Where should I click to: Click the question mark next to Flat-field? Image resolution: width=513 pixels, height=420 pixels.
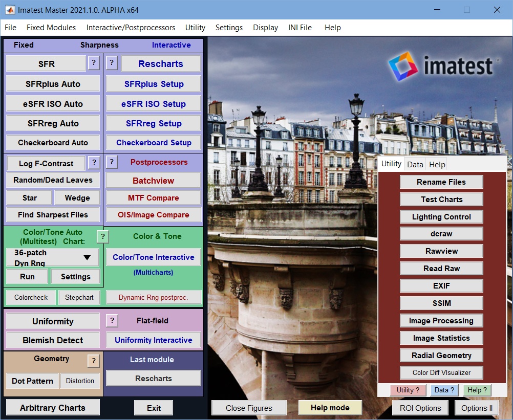pyautogui.click(x=112, y=320)
